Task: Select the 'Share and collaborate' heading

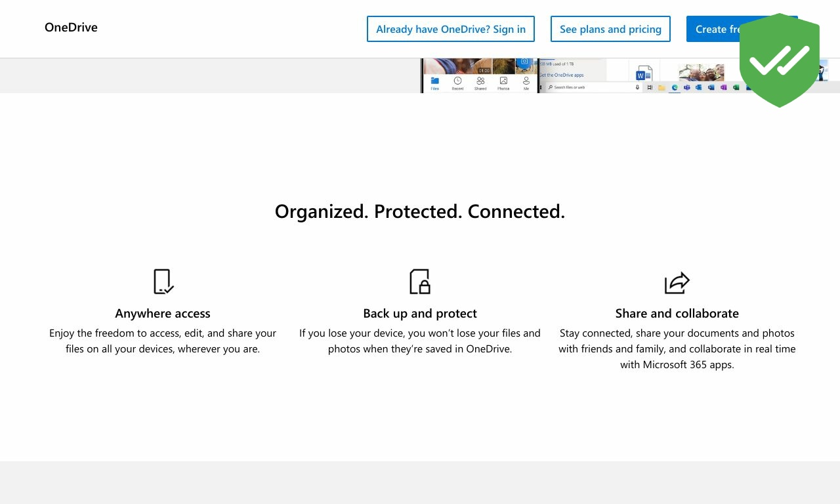Action: point(677,314)
